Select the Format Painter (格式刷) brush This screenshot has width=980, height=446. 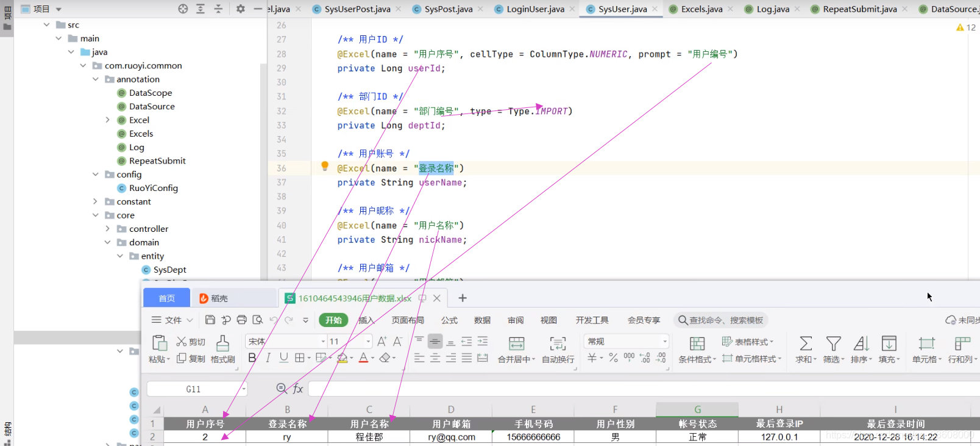(x=223, y=343)
